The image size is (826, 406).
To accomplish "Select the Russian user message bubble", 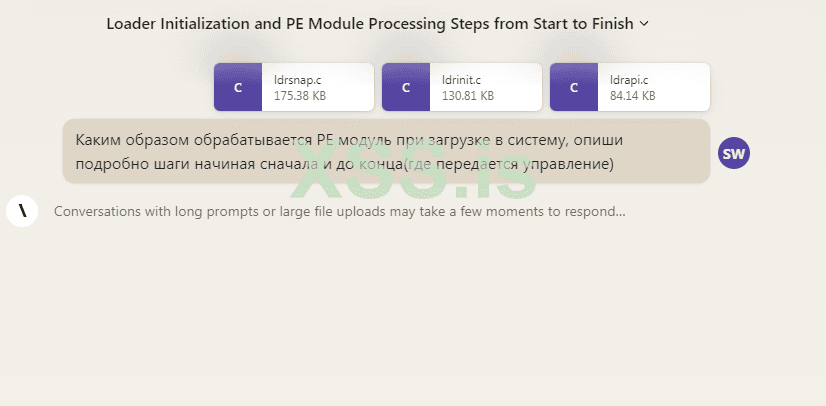I will pos(386,151).
